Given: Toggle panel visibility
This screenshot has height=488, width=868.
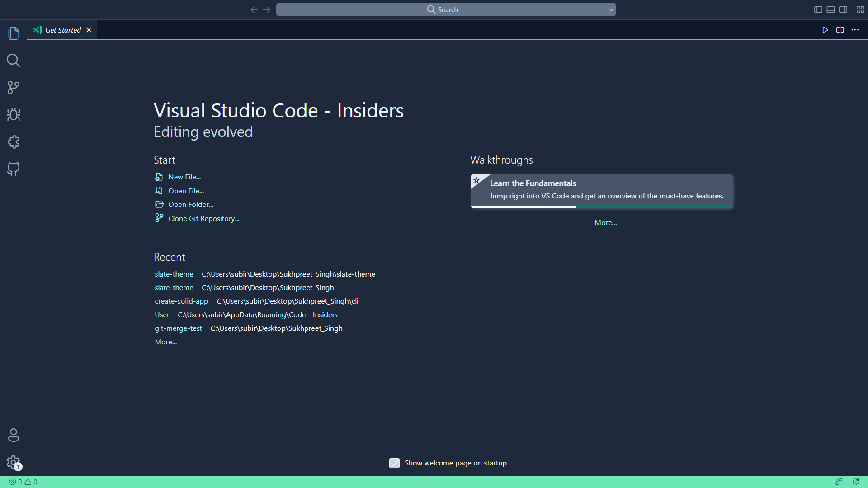Looking at the screenshot, I should (831, 9).
